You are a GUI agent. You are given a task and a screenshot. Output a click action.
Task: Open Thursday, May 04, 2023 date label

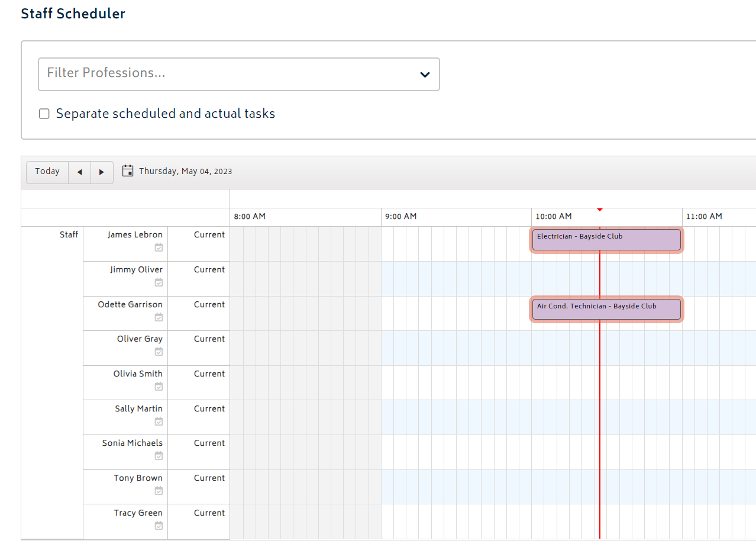coord(186,172)
